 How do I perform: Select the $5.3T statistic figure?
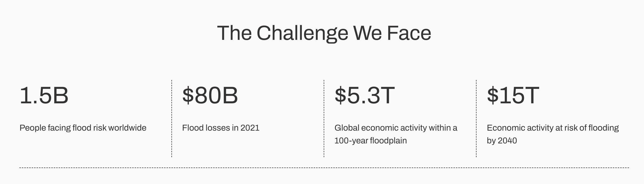364,95
